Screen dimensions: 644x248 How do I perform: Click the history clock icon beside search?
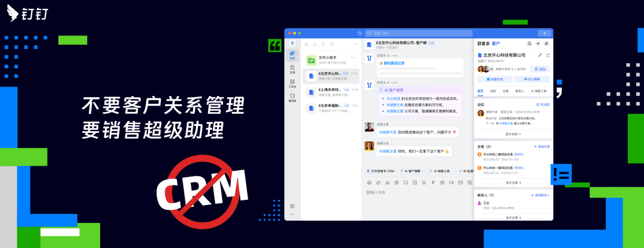point(360,33)
